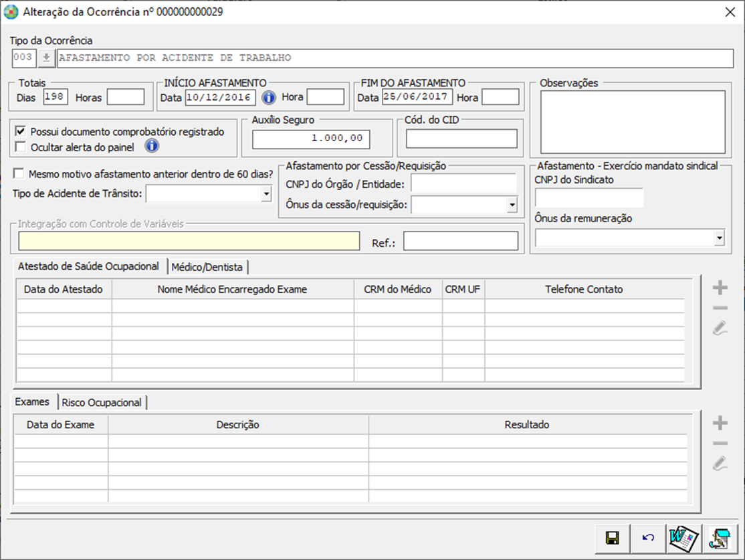Click fim do afastamento date 25/06/2017

pos(417,96)
